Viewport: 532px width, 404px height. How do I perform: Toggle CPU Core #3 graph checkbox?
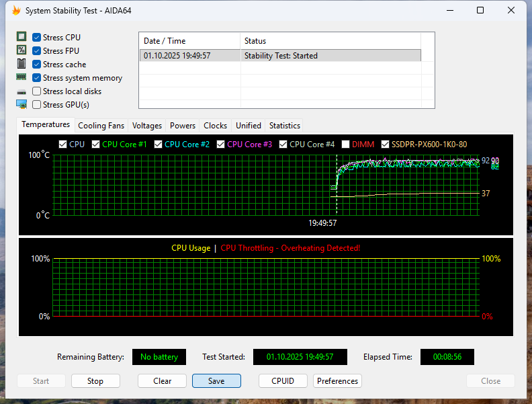[220, 145]
